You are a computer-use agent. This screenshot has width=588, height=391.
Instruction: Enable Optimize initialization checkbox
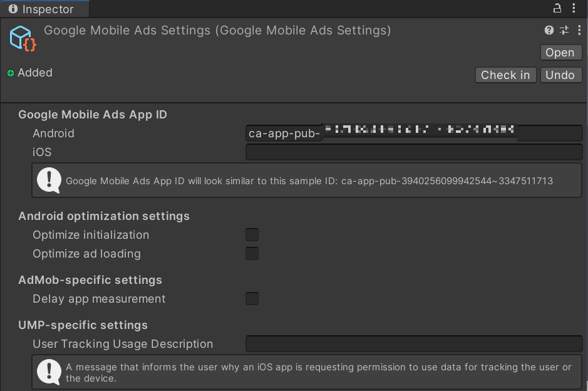coord(252,235)
